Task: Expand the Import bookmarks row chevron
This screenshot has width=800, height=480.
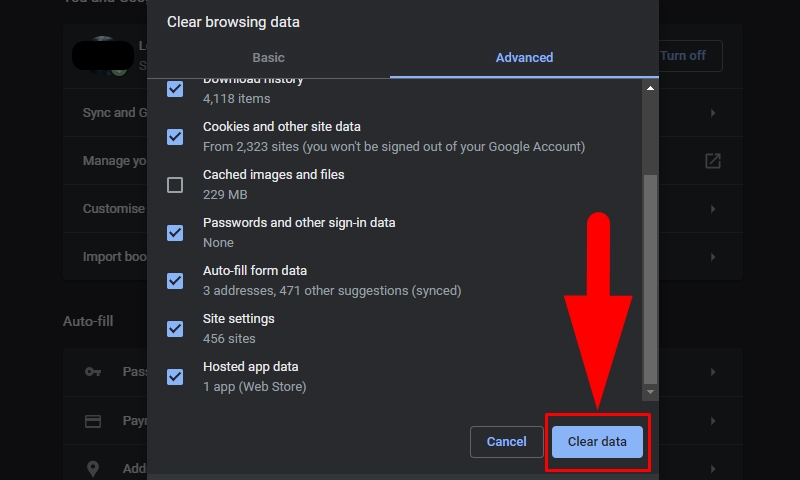Action: [x=713, y=257]
